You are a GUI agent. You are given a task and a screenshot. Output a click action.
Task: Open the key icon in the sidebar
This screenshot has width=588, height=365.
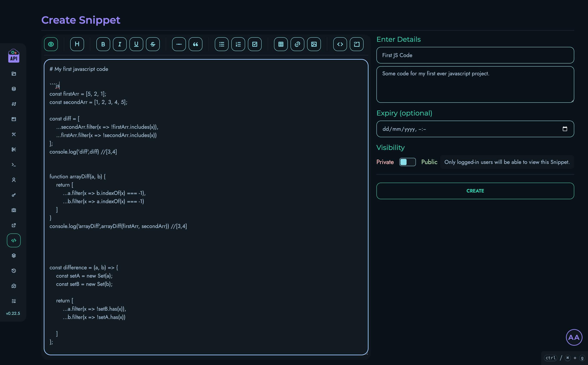pos(14,195)
